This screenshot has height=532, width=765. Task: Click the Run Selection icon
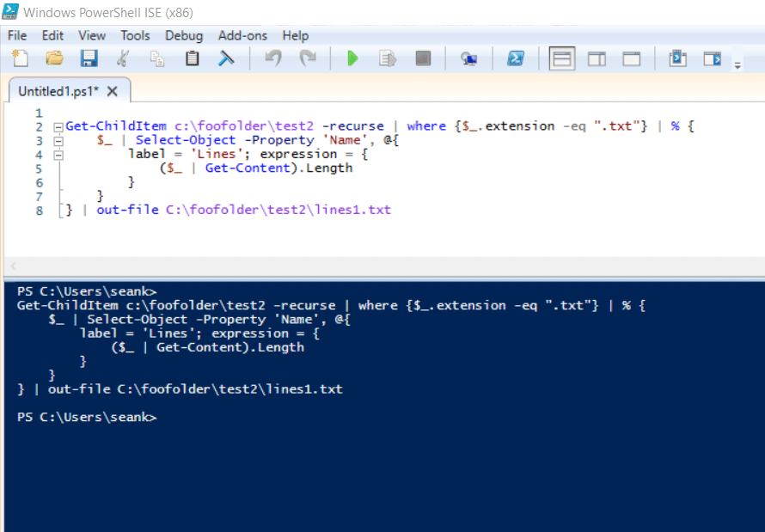(388, 58)
